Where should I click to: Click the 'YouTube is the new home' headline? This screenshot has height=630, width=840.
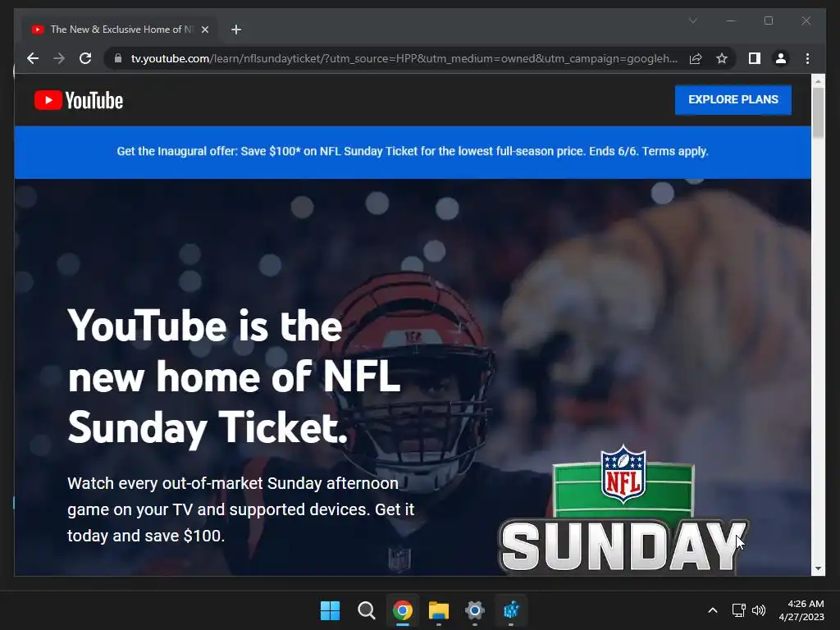(234, 377)
